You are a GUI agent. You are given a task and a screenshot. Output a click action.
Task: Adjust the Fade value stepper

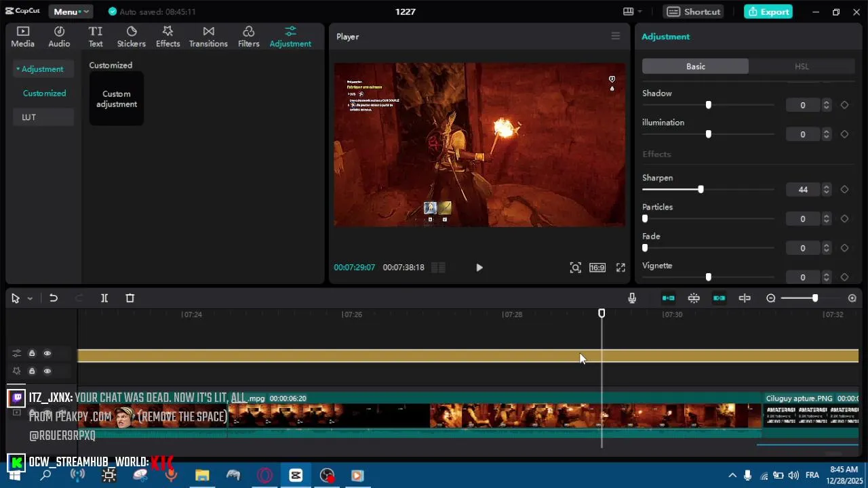tap(826, 248)
